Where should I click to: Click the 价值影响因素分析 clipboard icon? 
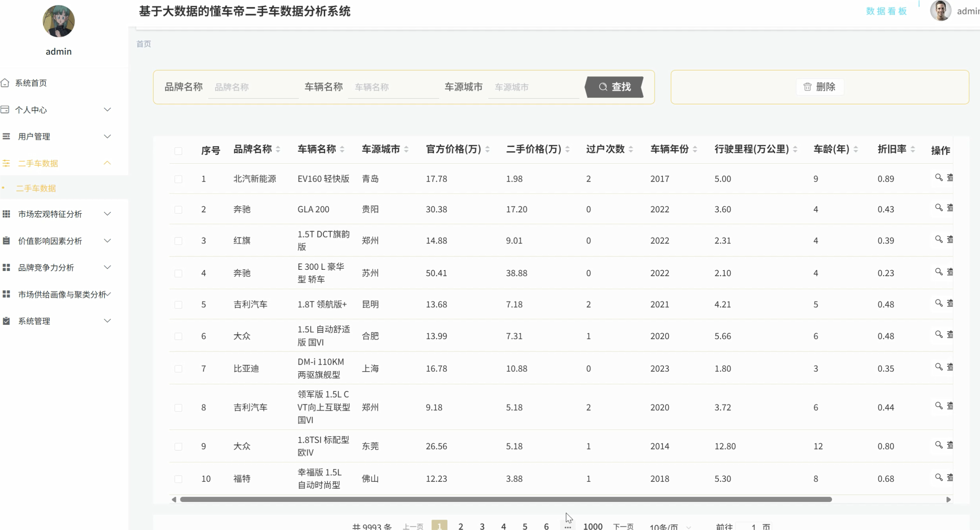coord(6,241)
